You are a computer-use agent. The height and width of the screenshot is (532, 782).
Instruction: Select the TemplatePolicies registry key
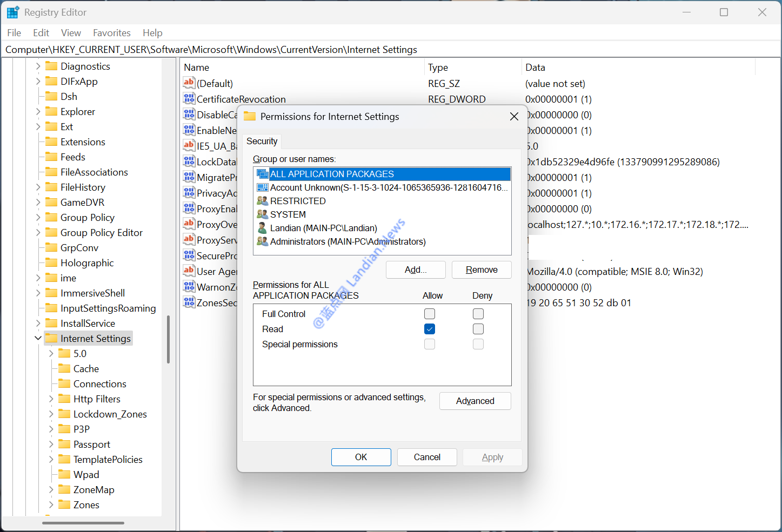(108, 459)
